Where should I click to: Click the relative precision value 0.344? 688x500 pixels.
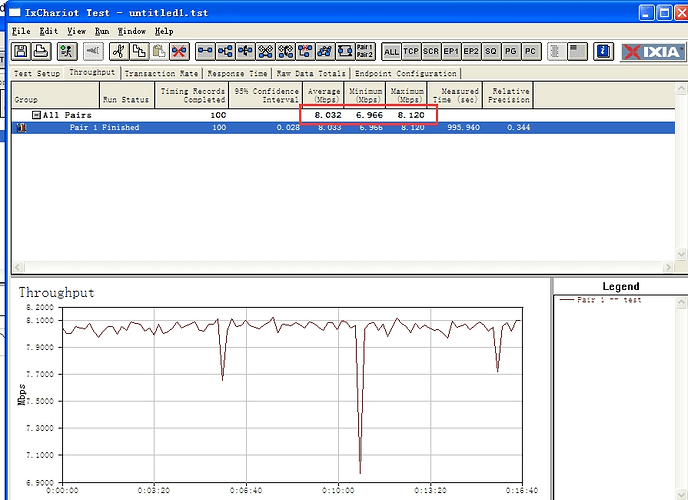coord(519,128)
